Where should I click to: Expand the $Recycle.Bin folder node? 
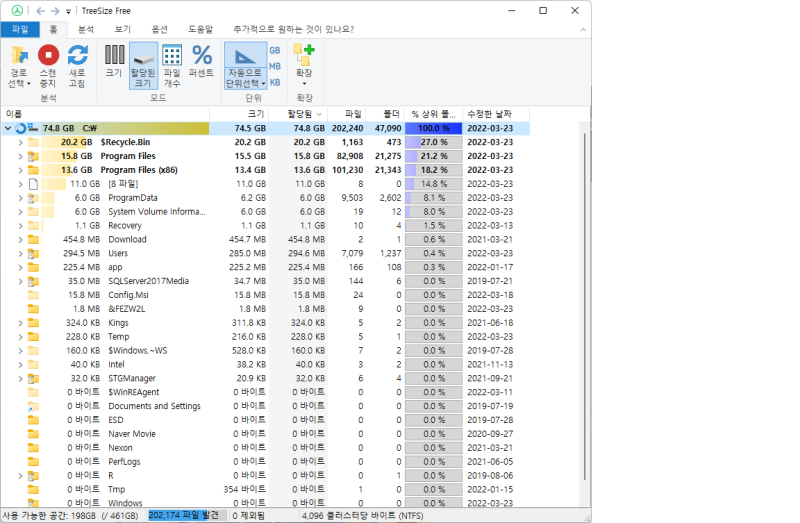coord(20,142)
